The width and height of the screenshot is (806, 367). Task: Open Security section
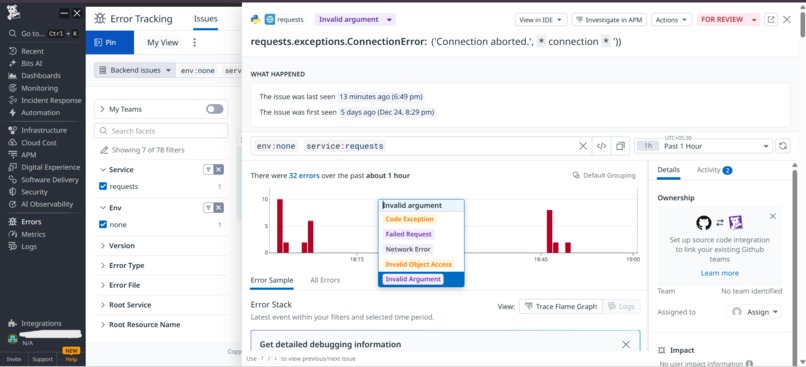pyautogui.click(x=34, y=192)
